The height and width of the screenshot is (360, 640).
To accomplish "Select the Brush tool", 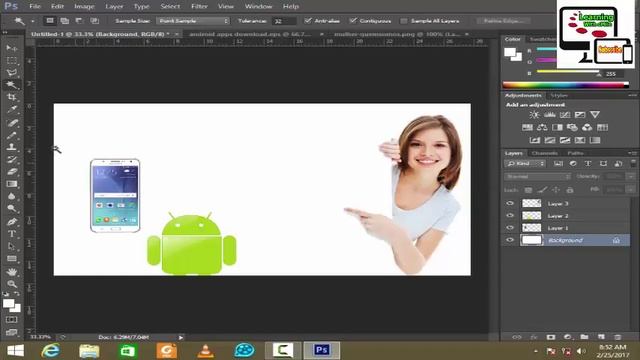I will tap(11, 135).
